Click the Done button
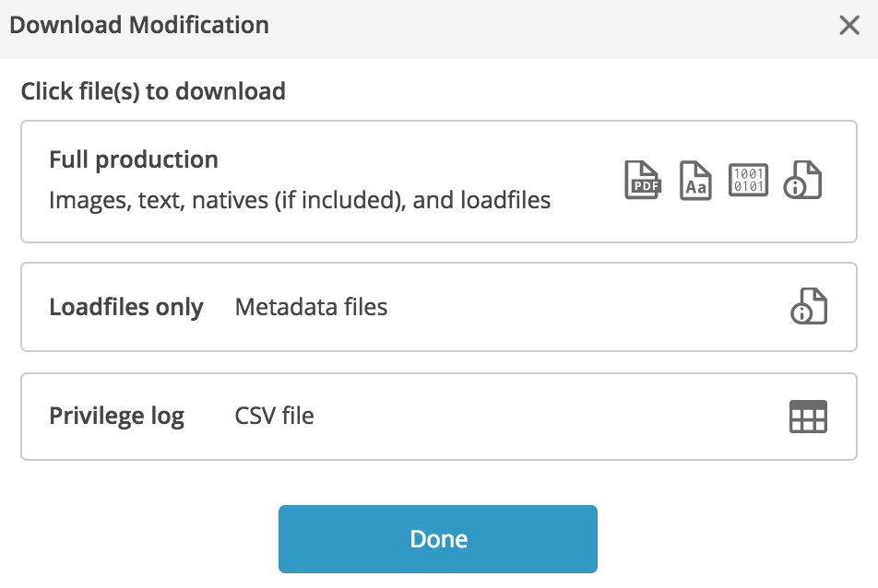The width and height of the screenshot is (878, 588). coord(438,539)
